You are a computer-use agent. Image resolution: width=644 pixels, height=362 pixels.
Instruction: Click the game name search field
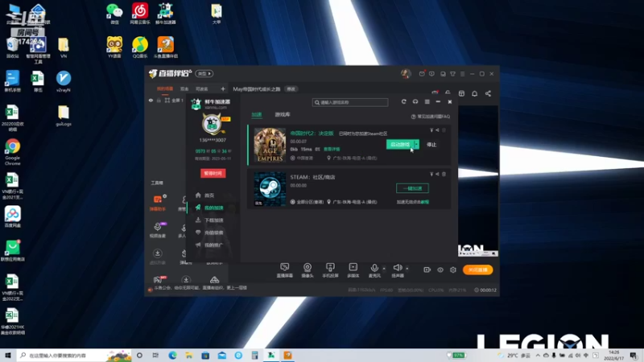(x=350, y=102)
